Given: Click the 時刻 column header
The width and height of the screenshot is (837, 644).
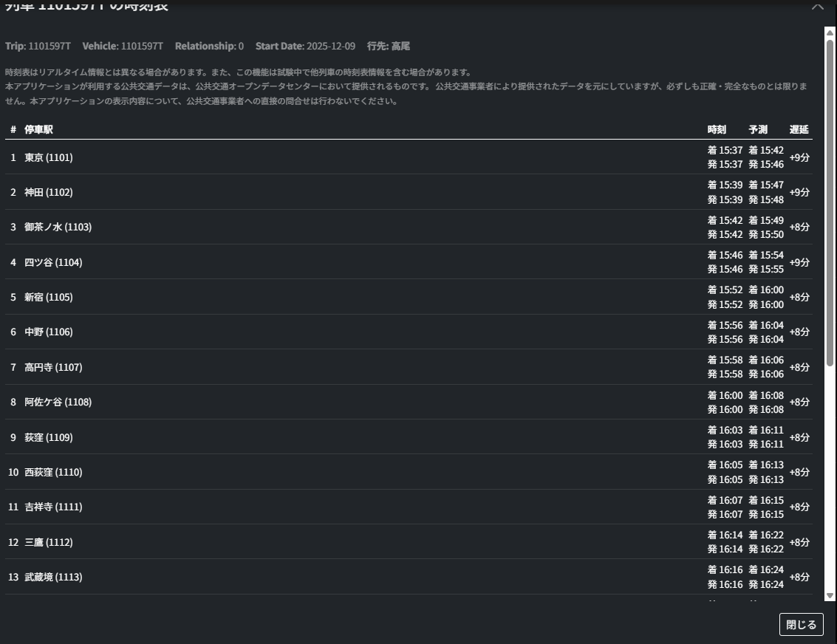Looking at the screenshot, I should pos(717,129).
